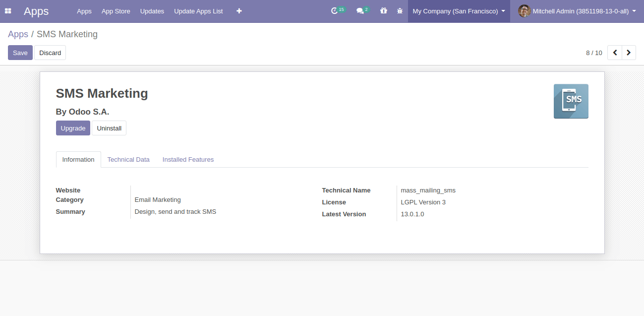This screenshot has width=644, height=316.
Task: Go to previous record with left chevron
Action: 615,53
